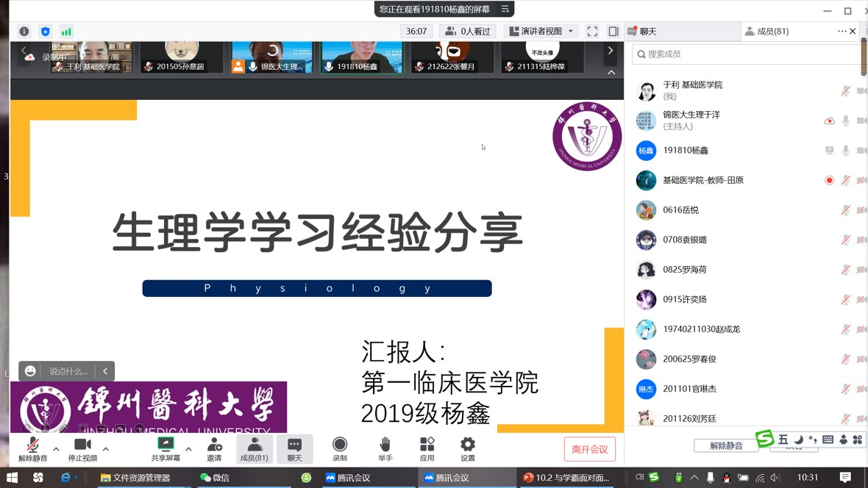Click the 搜索成员 search field
Image resolution: width=868 pixels, height=488 pixels.
coord(743,54)
